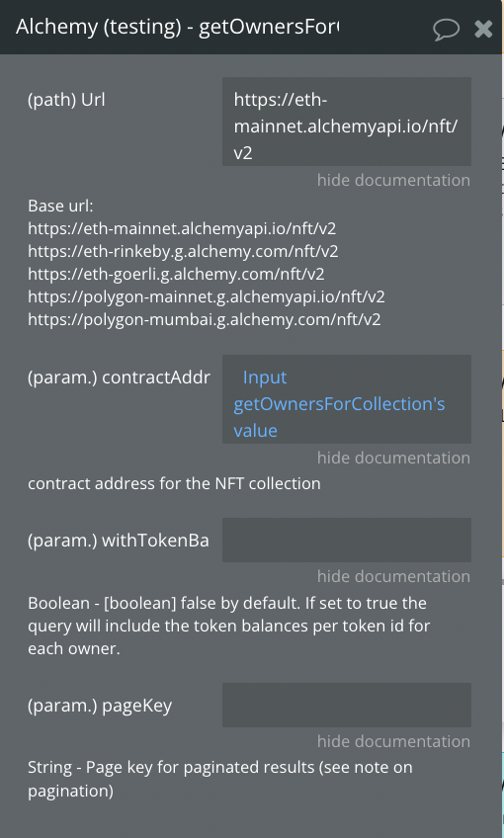This screenshot has height=838, width=504.
Task: Click the Page key for paginated results description
Action: pos(220,780)
